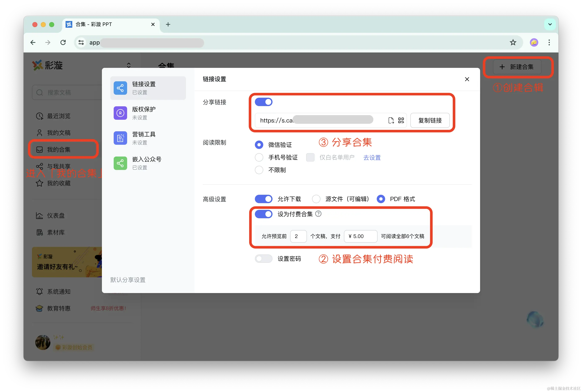Open browser profile avatar icon

pos(534,42)
